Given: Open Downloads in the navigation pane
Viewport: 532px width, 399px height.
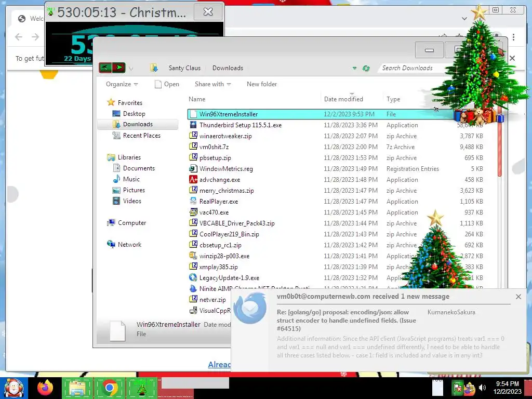Looking at the screenshot, I should (138, 124).
